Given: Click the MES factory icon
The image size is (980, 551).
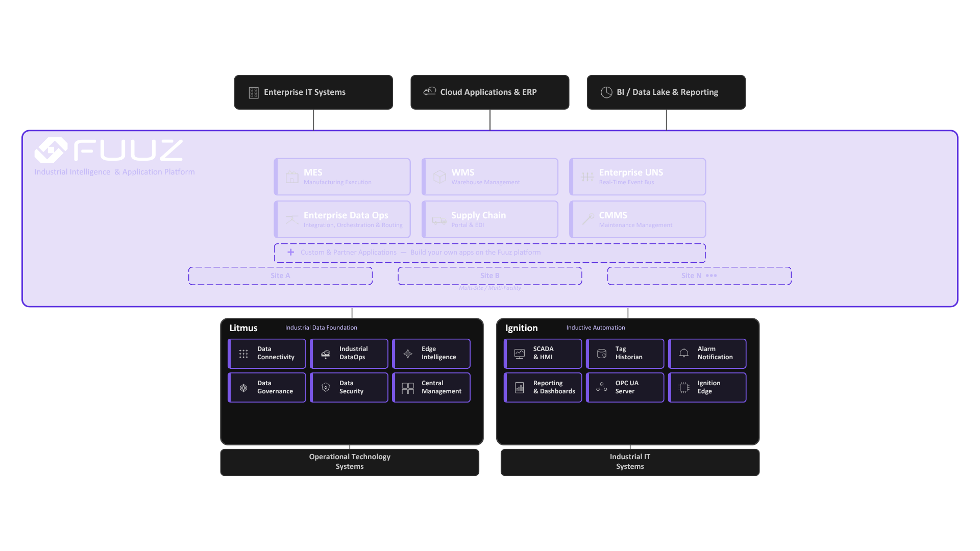Looking at the screenshot, I should [x=292, y=177].
